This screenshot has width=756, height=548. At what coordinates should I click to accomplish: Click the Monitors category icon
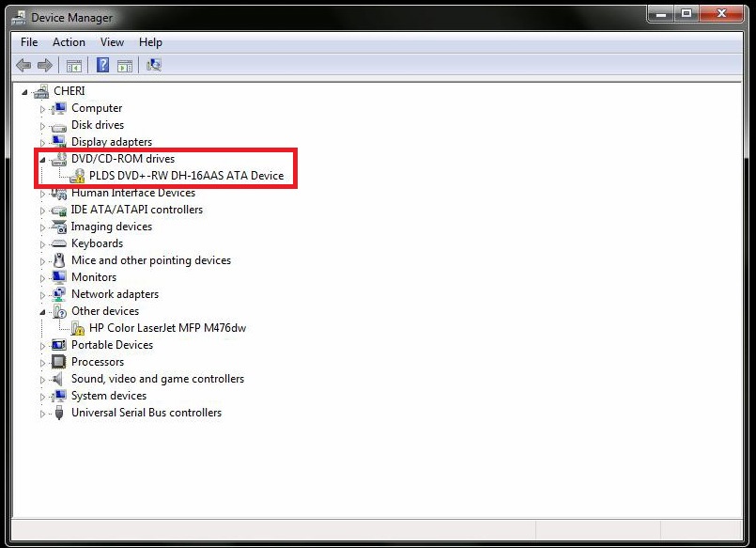(59, 277)
